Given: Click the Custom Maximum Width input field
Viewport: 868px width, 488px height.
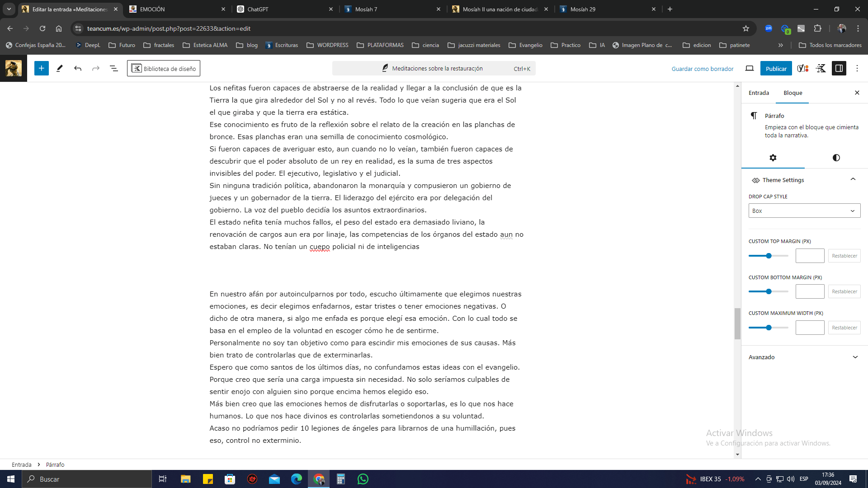Looking at the screenshot, I should coord(809,328).
